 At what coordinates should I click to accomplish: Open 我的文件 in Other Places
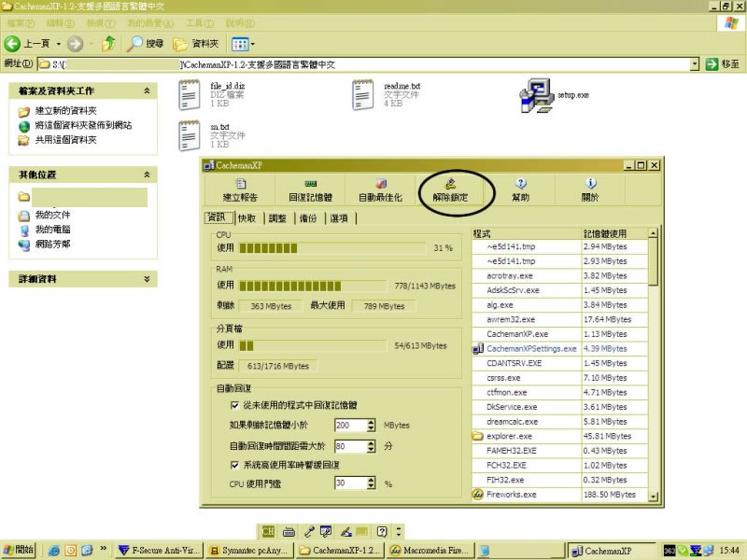pyautogui.click(x=52, y=216)
